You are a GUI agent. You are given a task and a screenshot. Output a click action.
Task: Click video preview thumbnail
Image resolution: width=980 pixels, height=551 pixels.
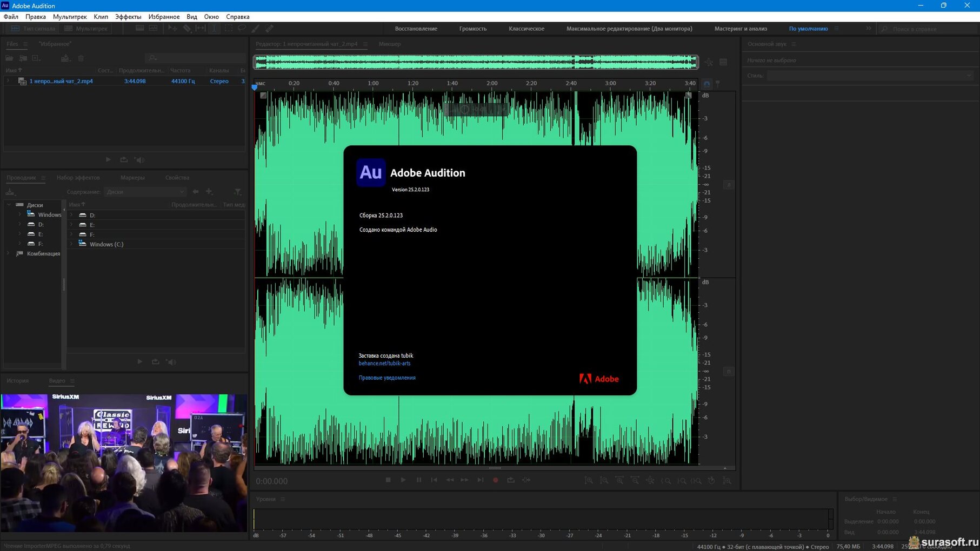124,463
